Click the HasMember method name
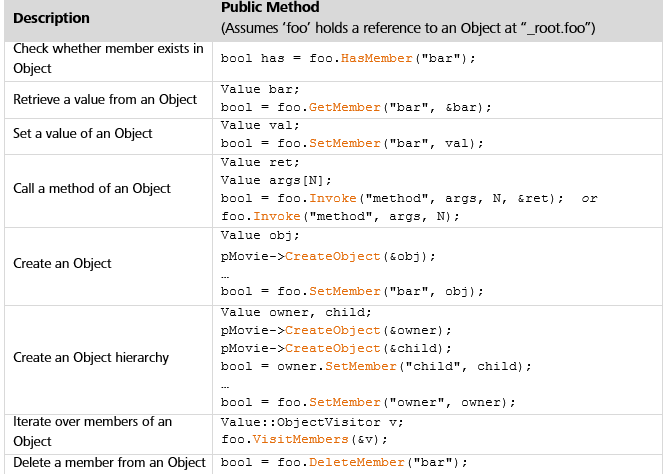The height and width of the screenshot is (474, 663). click(x=373, y=58)
